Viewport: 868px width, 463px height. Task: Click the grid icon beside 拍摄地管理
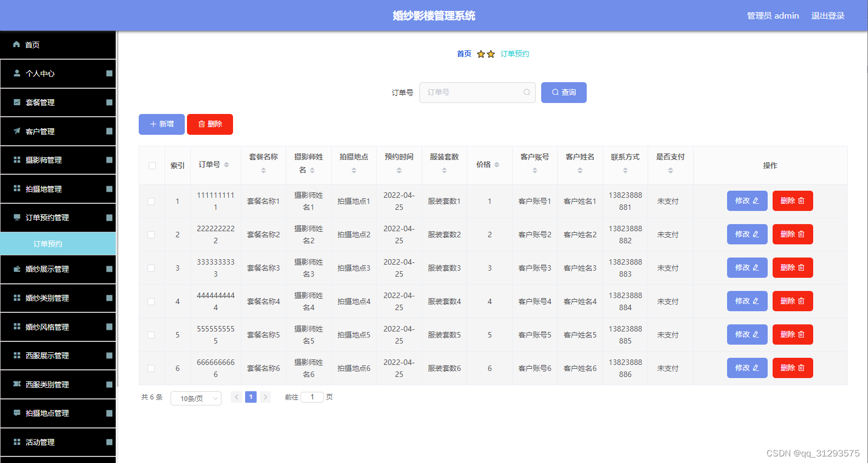(x=17, y=188)
